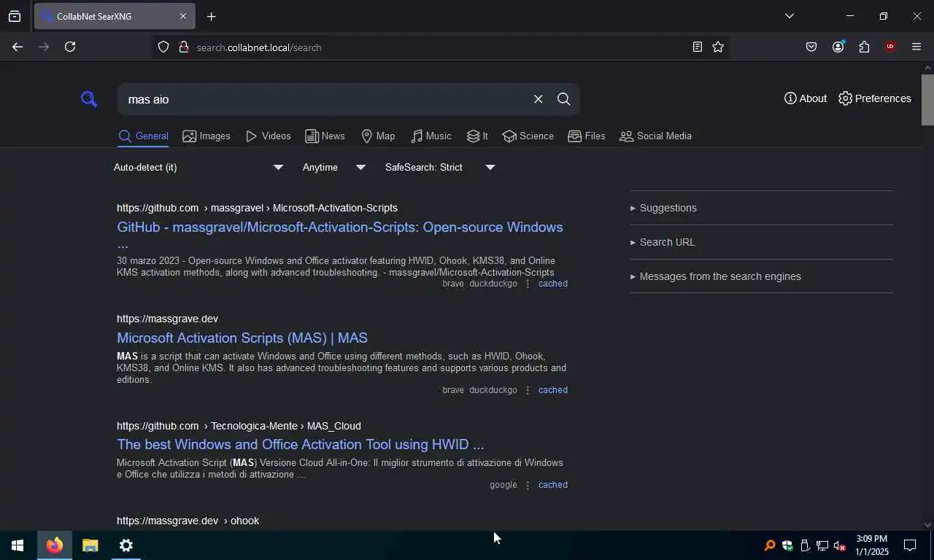Click the github.com massgravel URL breadcrumb
This screenshot has height=560, width=934.
point(257,208)
